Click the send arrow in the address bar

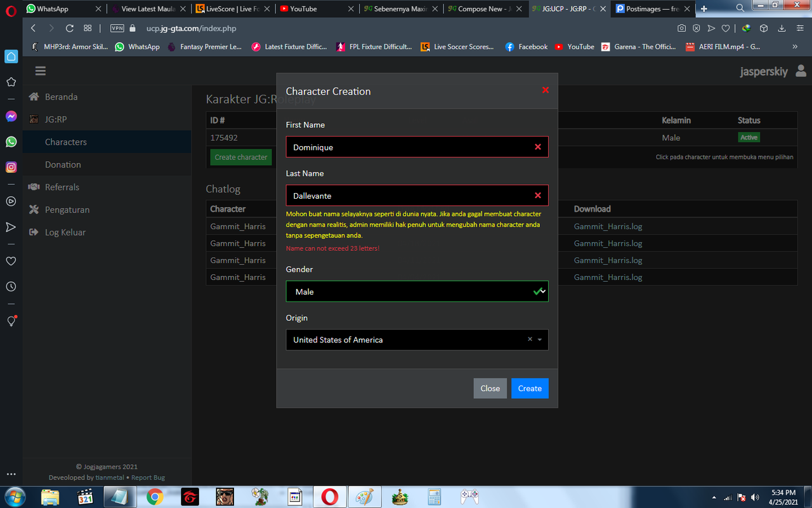(x=711, y=28)
